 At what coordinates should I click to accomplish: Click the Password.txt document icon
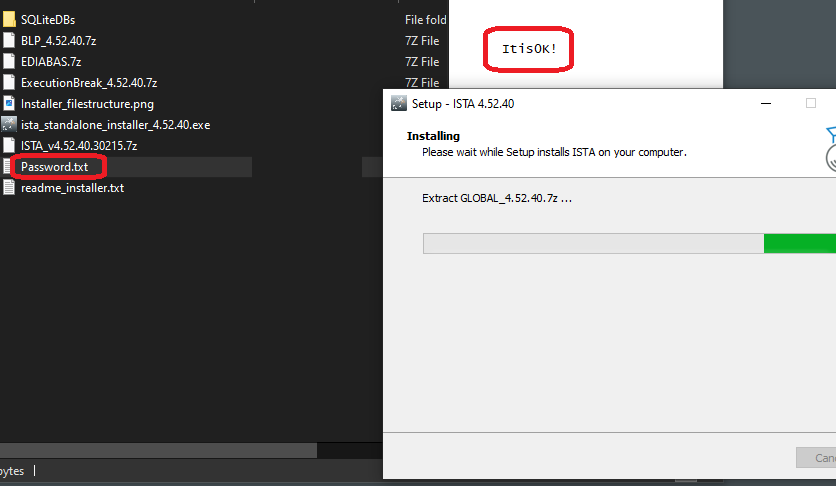[x=7, y=167]
